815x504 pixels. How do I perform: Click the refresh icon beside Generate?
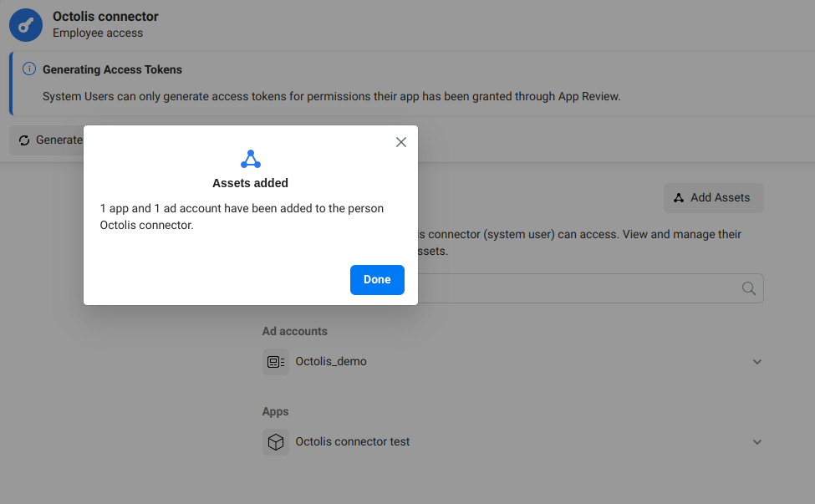[24, 140]
